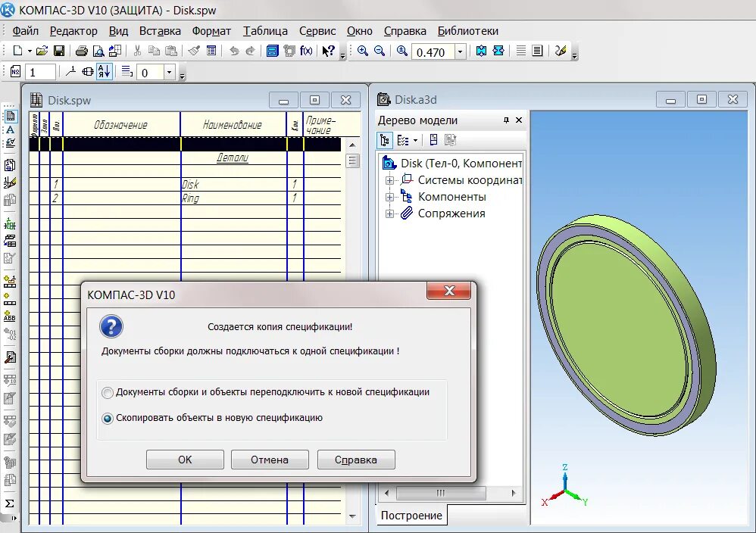756x533 pixels.
Task: Open a file with the folder icon
Action: tap(42, 51)
